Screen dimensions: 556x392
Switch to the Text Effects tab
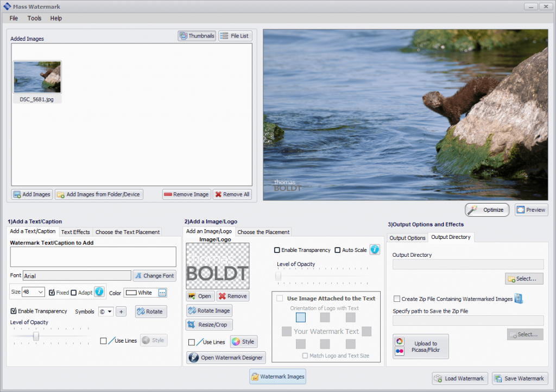(75, 232)
